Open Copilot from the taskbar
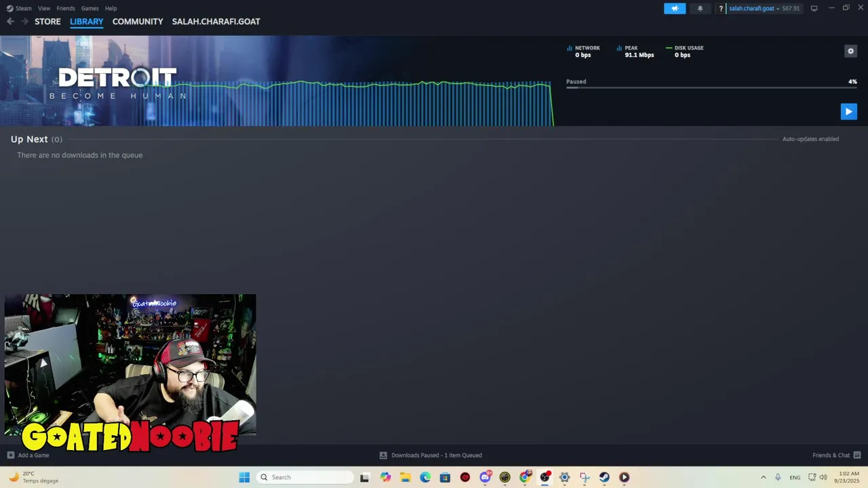The height and width of the screenshot is (488, 868). 385,477
